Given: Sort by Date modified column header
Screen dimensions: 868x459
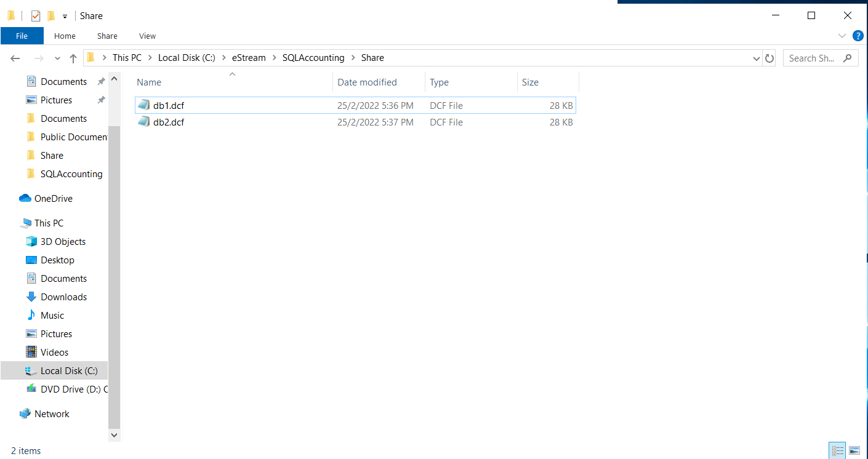Looking at the screenshot, I should click(x=367, y=82).
